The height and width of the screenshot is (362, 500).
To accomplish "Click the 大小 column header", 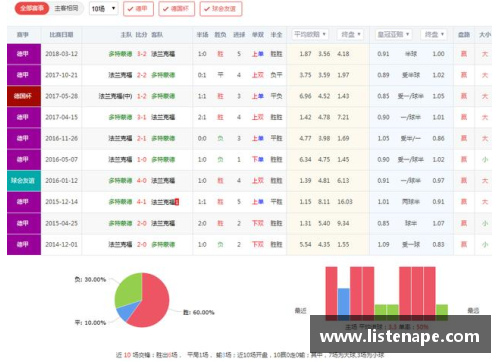I will [485, 35].
